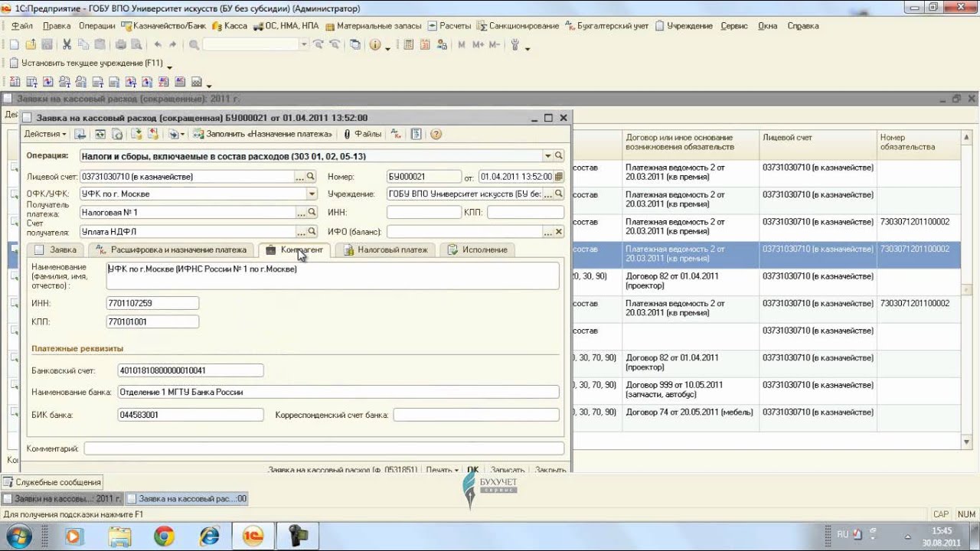Image resolution: width=980 pixels, height=551 pixels.
Task: Open the Казначейство/Банк menu
Action: [x=163, y=25]
